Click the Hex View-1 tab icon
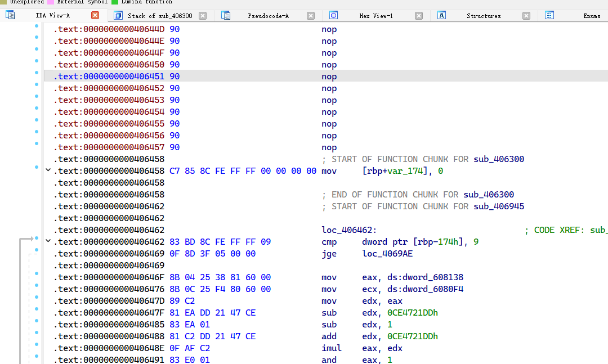Viewport: 608px width, 364px height. point(333,15)
